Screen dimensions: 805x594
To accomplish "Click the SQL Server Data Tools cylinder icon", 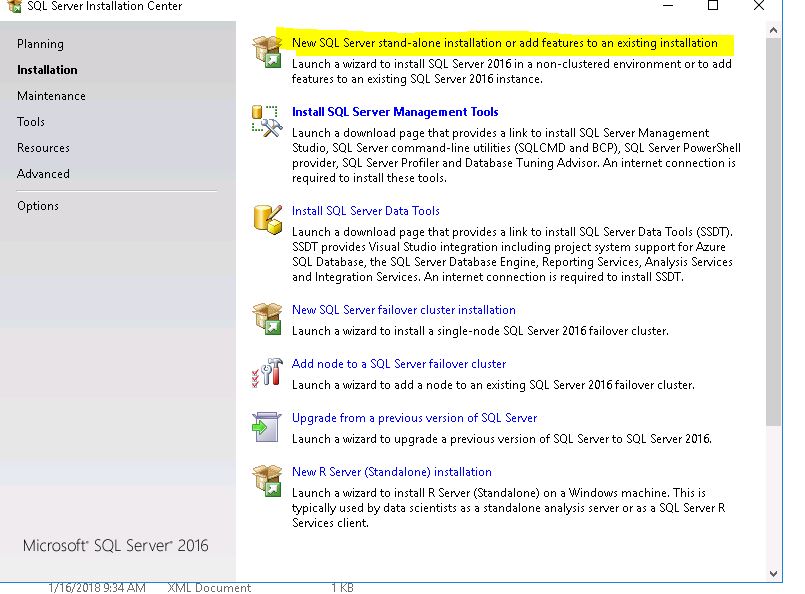I will click(x=267, y=219).
